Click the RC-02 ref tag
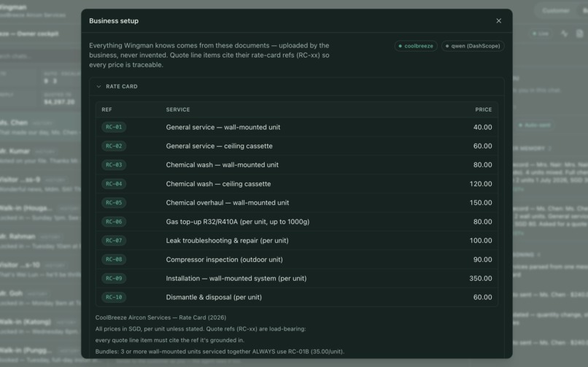This screenshot has width=588, height=367. (114, 146)
